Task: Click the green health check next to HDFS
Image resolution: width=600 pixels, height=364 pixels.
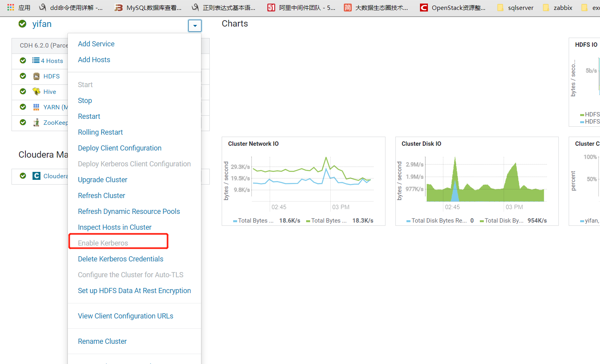Action: click(x=23, y=76)
